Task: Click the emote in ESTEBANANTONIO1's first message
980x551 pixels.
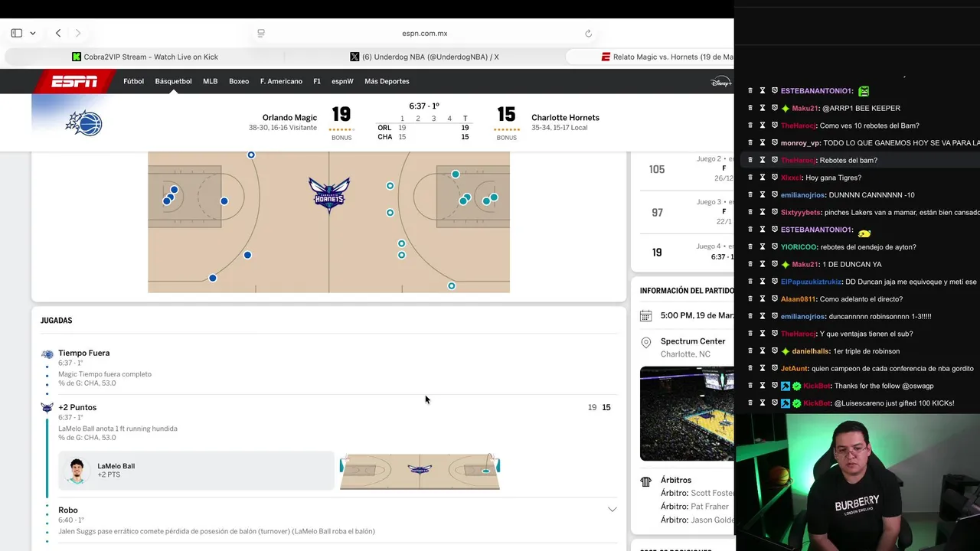Action: (x=864, y=91)
